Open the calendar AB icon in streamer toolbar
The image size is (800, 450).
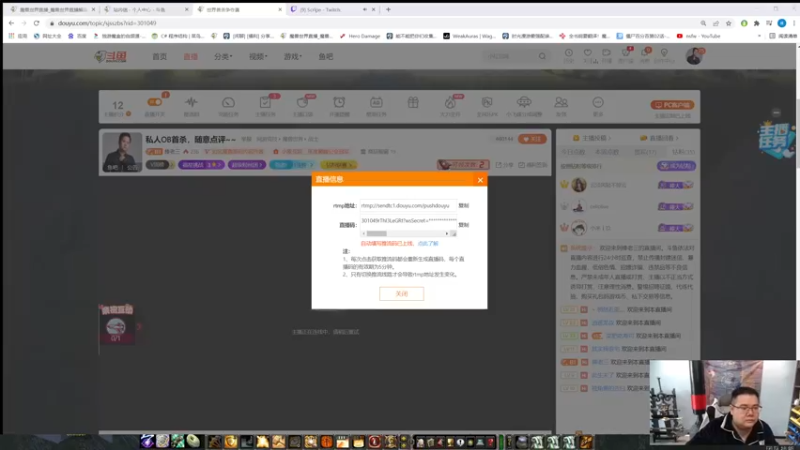[x=376, y=103]
